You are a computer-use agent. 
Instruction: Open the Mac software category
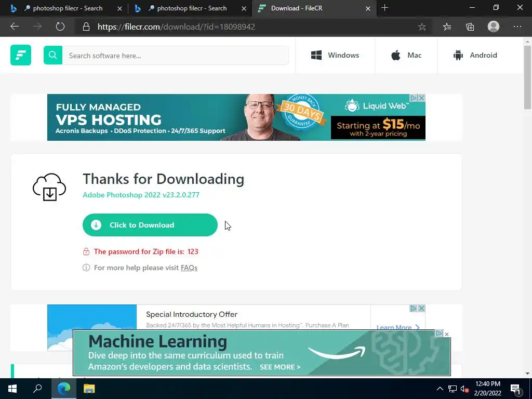(x=406, y=55)
